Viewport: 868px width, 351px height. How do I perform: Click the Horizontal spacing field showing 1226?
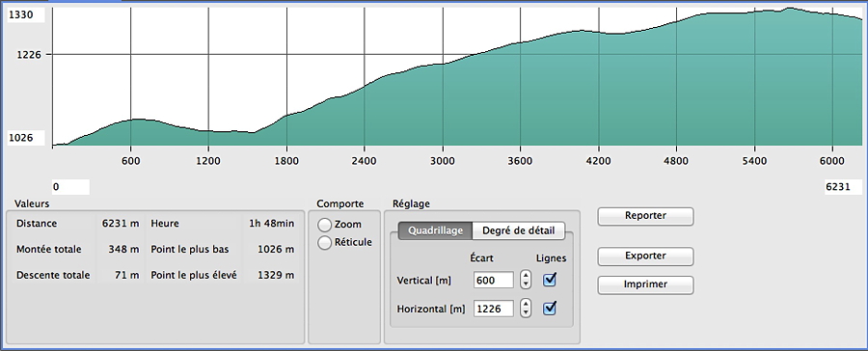494,309
